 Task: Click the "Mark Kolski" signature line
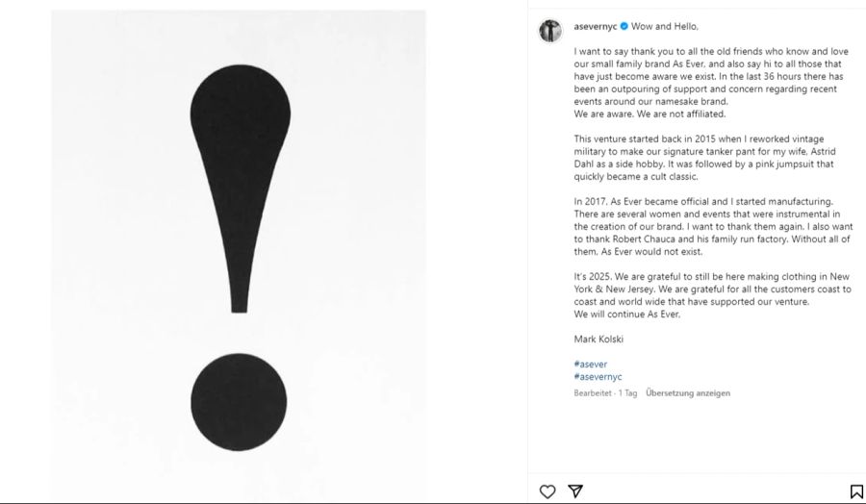[599, 339]
